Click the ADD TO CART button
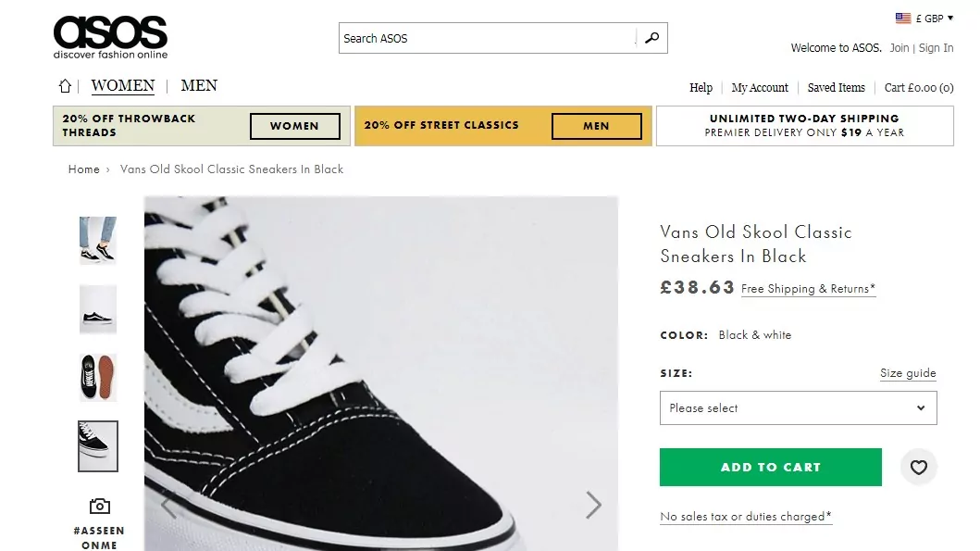The image size is (980, 551). click(x=771, y=468)
